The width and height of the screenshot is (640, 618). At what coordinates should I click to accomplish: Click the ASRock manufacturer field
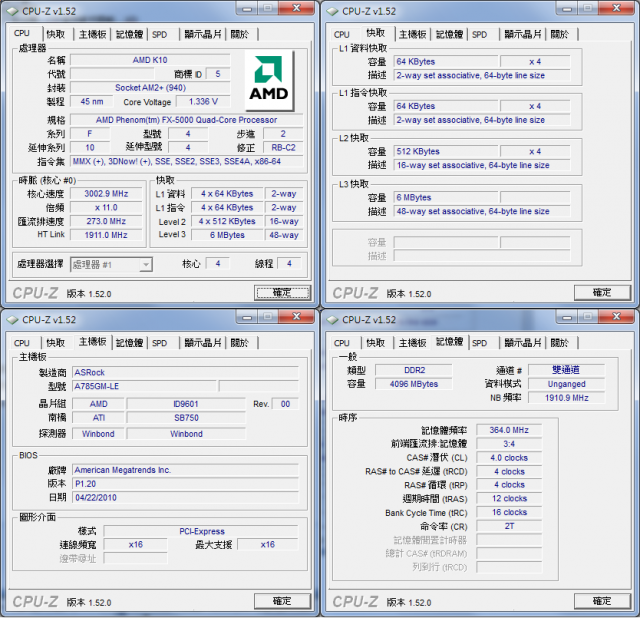tap(186, 373)
